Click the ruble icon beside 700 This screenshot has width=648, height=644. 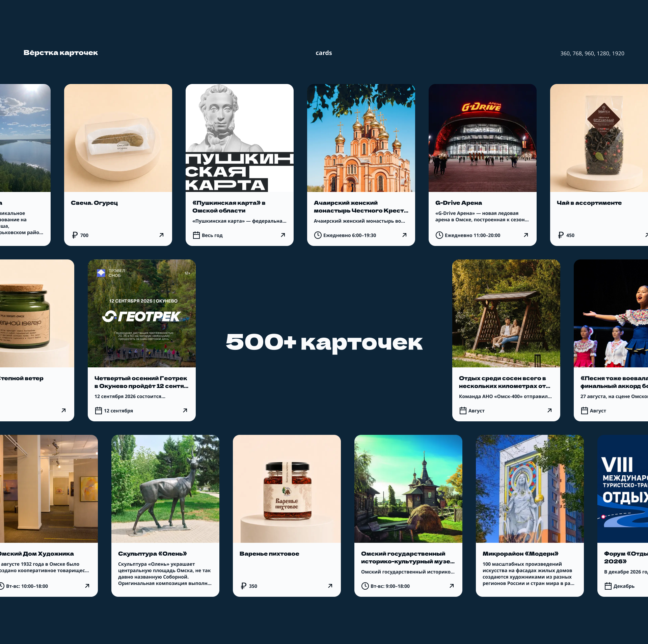tap(75, 235)
